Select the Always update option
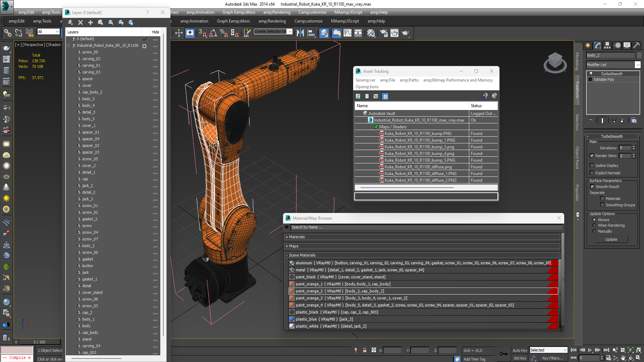The image size is (644, 362). click(x=594, y=220)
